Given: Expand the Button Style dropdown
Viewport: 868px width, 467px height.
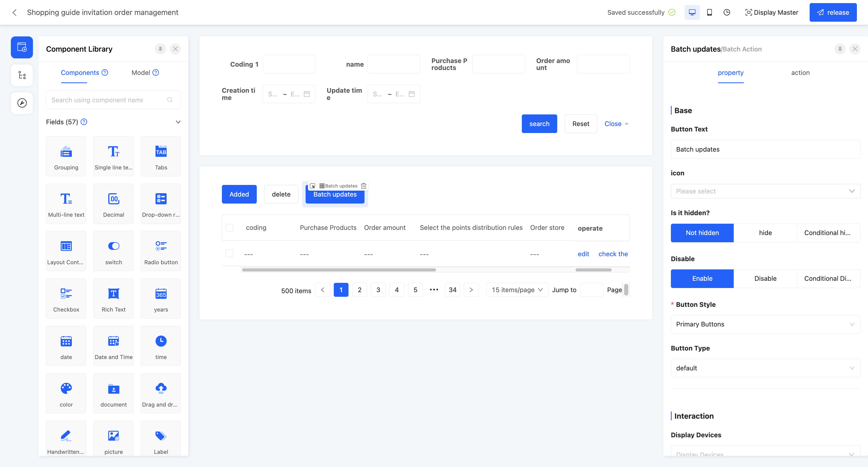Looking at the screenshot, I should [x=765, y=324].
